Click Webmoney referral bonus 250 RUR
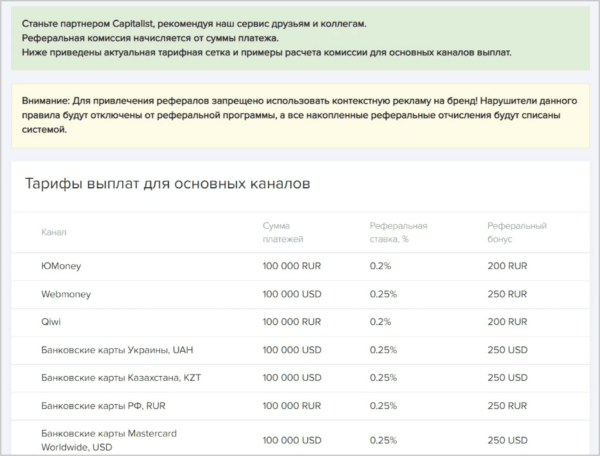Screen dimensions: 600x456 [507, 294]
